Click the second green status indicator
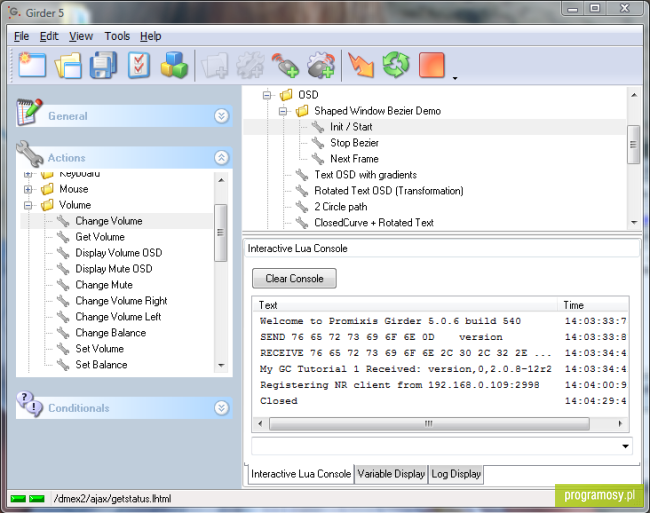Image resolution: width=650 pixels, height=513 pixels. [x=37, y=498]
